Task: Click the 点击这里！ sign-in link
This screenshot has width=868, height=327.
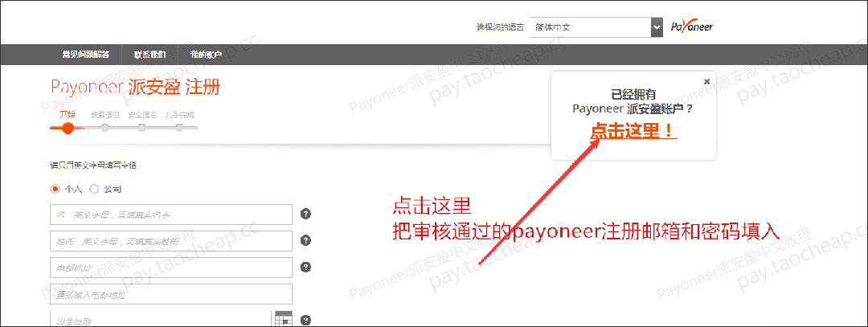Action: [633, 131]
